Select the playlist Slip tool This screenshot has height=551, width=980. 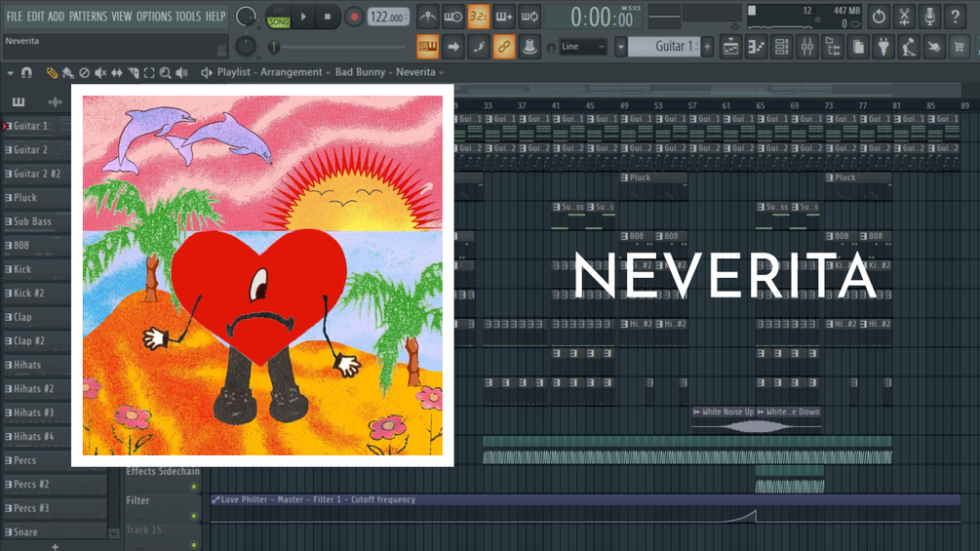(x=117, y=72)
